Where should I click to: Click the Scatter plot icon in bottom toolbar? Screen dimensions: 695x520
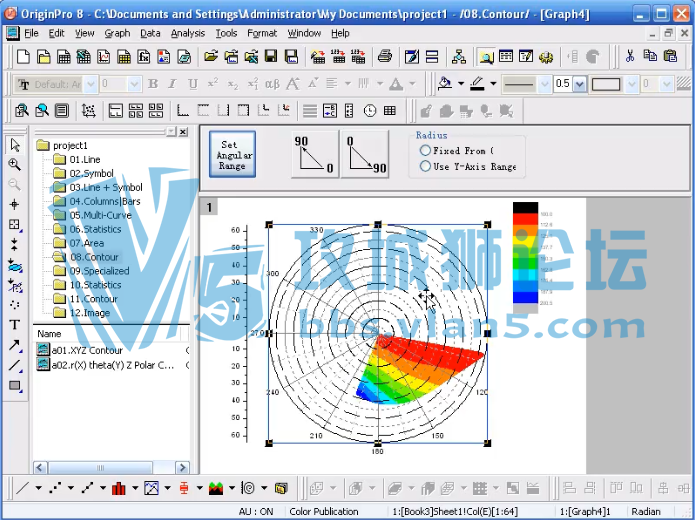click(x=55, y=488)
